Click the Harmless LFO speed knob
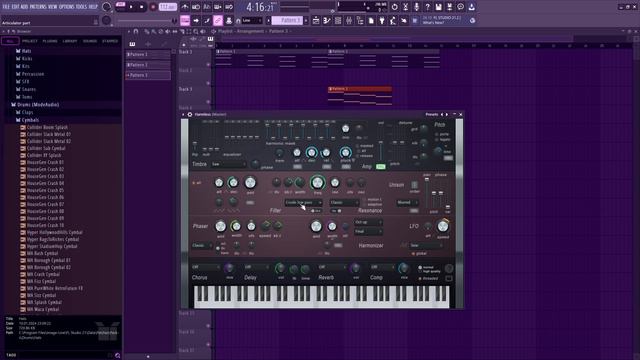Viewport: 640px width, 360px height. 443,226
